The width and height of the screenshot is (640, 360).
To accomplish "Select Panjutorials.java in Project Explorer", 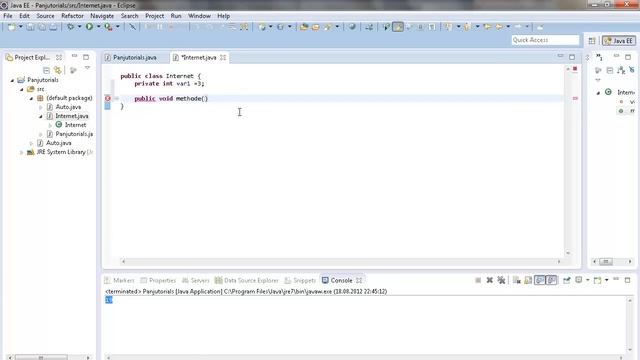I will point(74,134).
